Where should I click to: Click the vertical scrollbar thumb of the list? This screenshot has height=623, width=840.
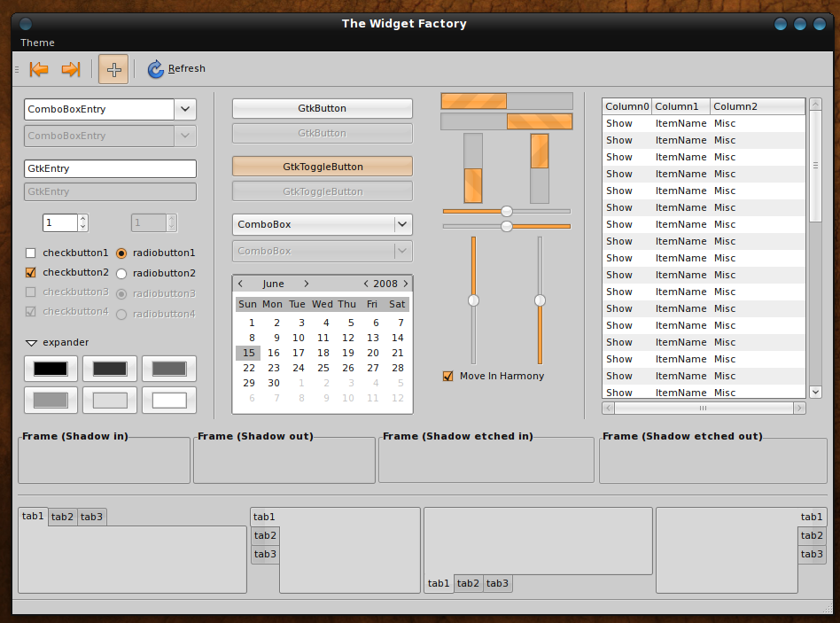coord(815,166)
